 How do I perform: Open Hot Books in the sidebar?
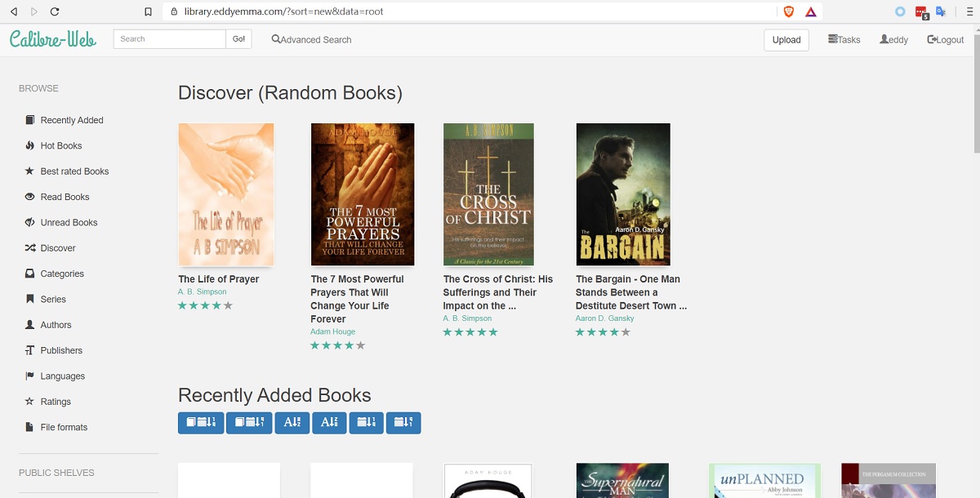click(61, 146)
